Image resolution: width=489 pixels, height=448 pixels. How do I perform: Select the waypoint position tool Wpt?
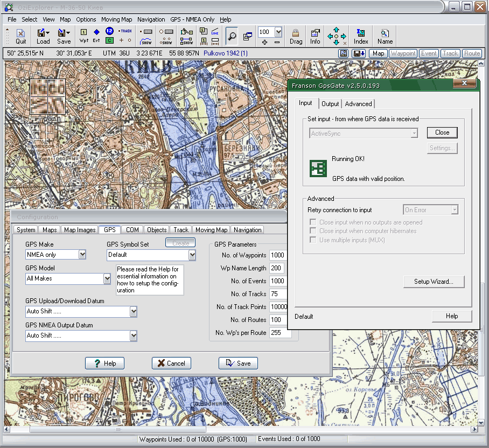(x=83, y=36)
